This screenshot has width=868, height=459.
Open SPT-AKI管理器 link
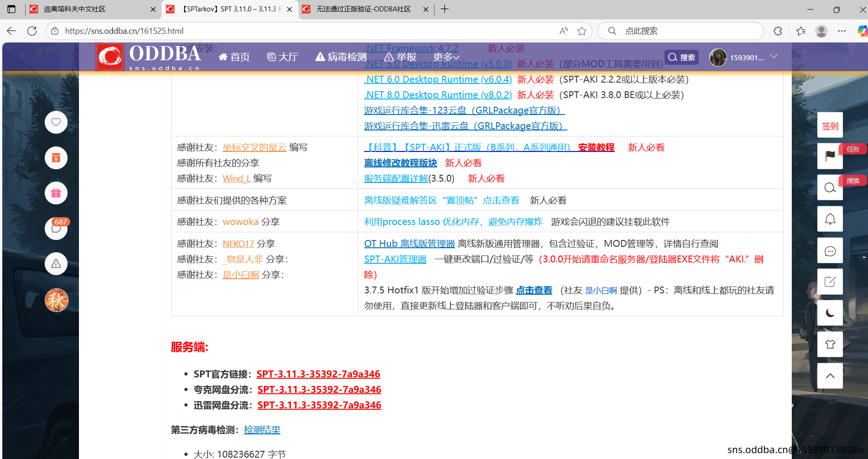point(395,259)
